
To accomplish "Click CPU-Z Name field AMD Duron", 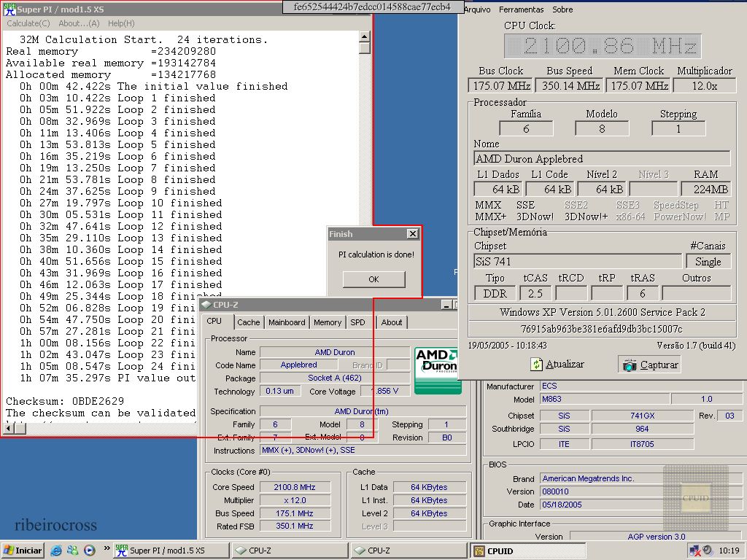I will pos(334,352).
